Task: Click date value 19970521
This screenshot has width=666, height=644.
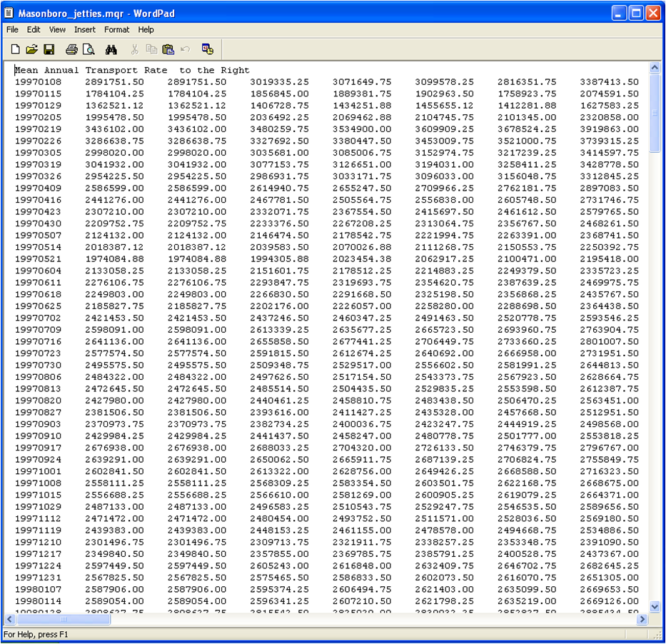Action: [x=39, y=259]
